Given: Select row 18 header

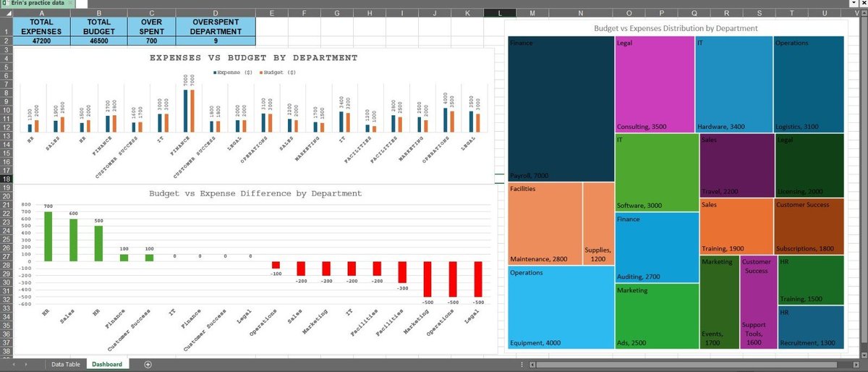Looking at the screenshot, I should click(x=5, y=179).
